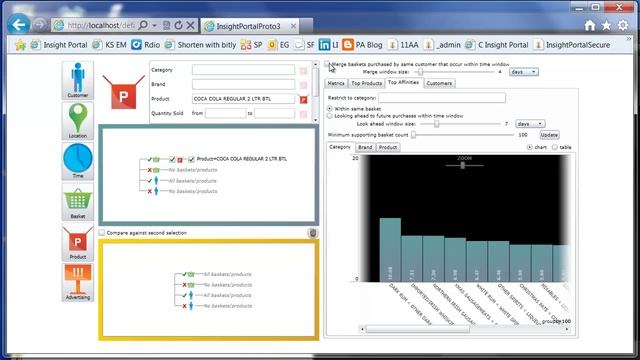This screenshot has height=360, width=640.
Task: Click the small product icon in first selection tree
Action: 180,160
